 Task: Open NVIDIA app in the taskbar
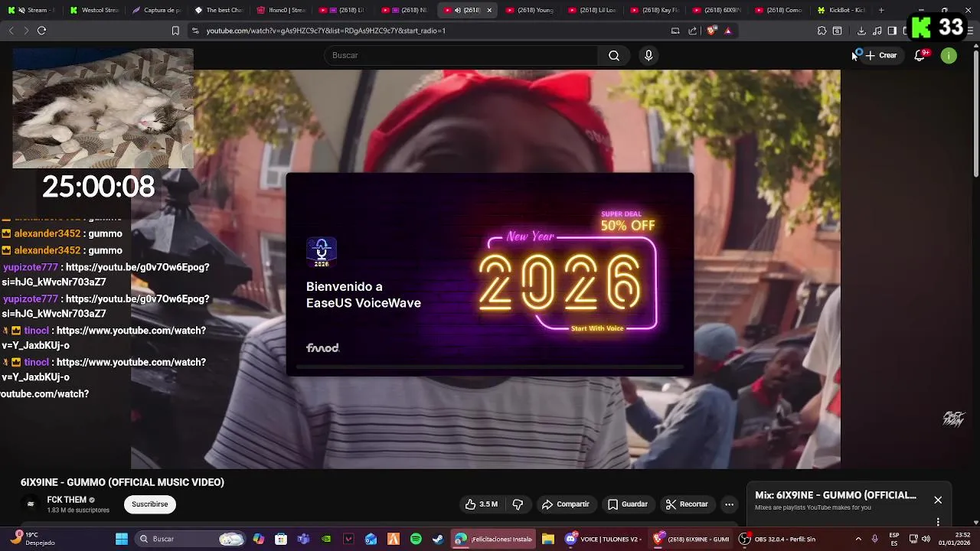click(326, 539)
